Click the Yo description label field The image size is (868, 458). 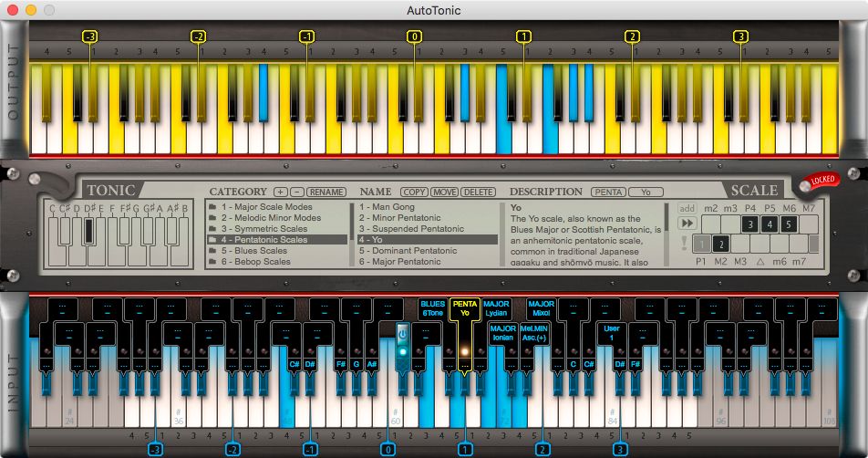(646, 193)
